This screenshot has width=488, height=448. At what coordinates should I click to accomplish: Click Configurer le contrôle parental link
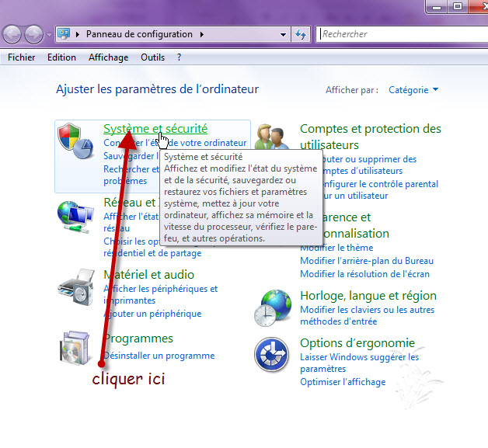(x=379, y=189)
